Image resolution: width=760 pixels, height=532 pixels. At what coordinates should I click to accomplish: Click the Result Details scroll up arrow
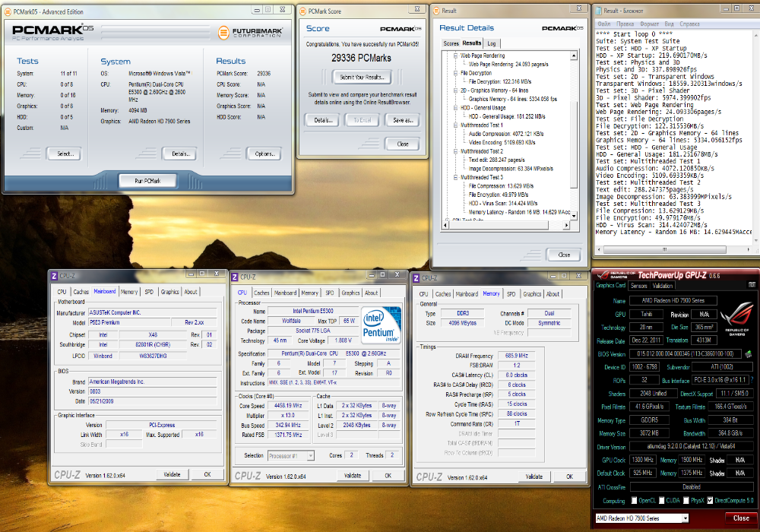(574, 55)
